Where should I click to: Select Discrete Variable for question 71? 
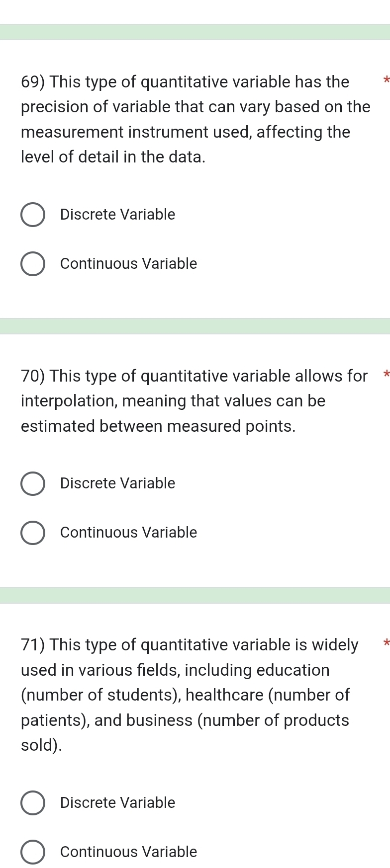click(x=33, y=803)
